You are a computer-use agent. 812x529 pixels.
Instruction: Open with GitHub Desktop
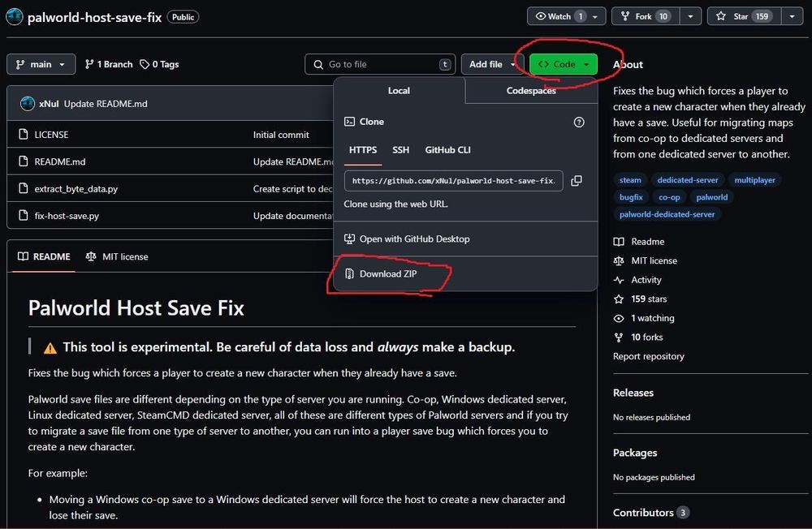click(413, 239)
